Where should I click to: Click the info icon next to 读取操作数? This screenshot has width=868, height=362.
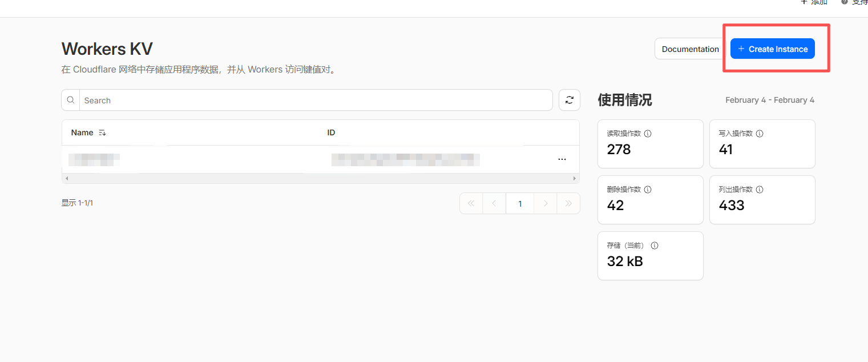pos(648,134)
